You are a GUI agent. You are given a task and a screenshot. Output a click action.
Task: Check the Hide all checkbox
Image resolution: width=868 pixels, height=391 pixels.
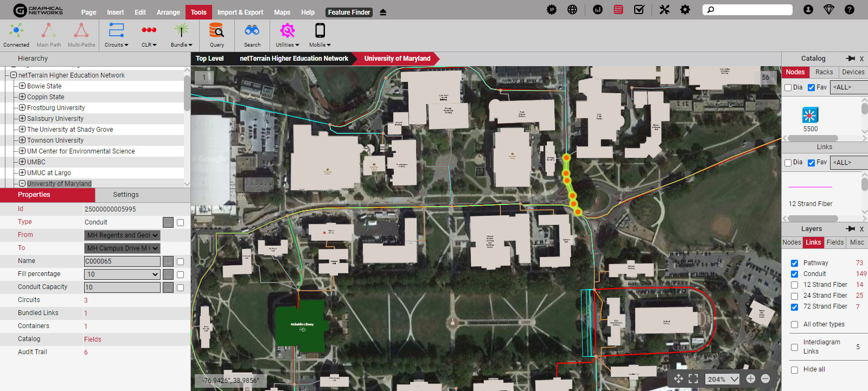794,370
